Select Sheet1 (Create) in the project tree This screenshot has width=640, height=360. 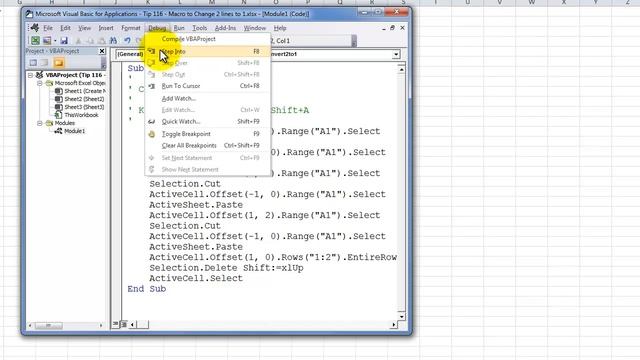(x=84, y=91)
